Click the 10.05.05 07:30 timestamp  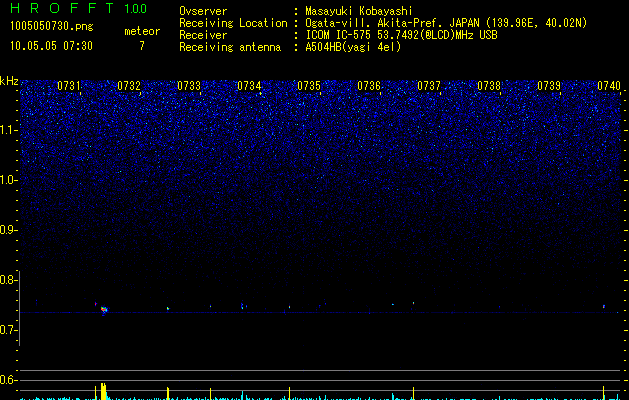click(x=51, y=46)
